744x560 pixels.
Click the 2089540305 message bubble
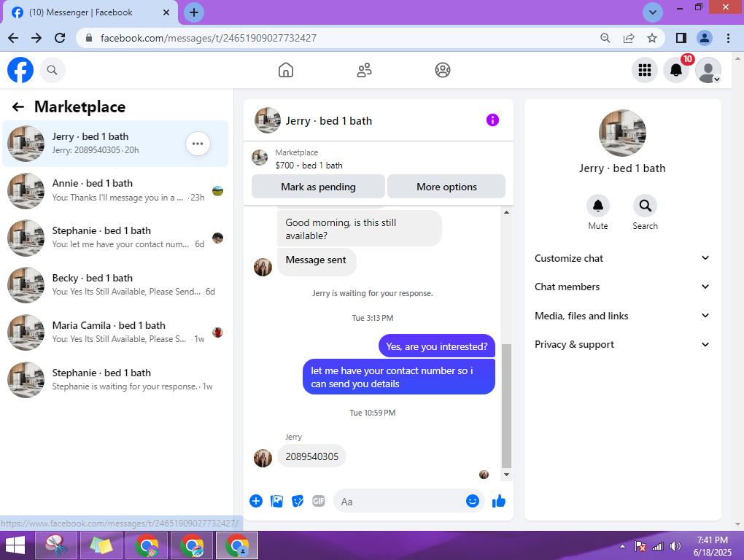click(x=311, y=456)
